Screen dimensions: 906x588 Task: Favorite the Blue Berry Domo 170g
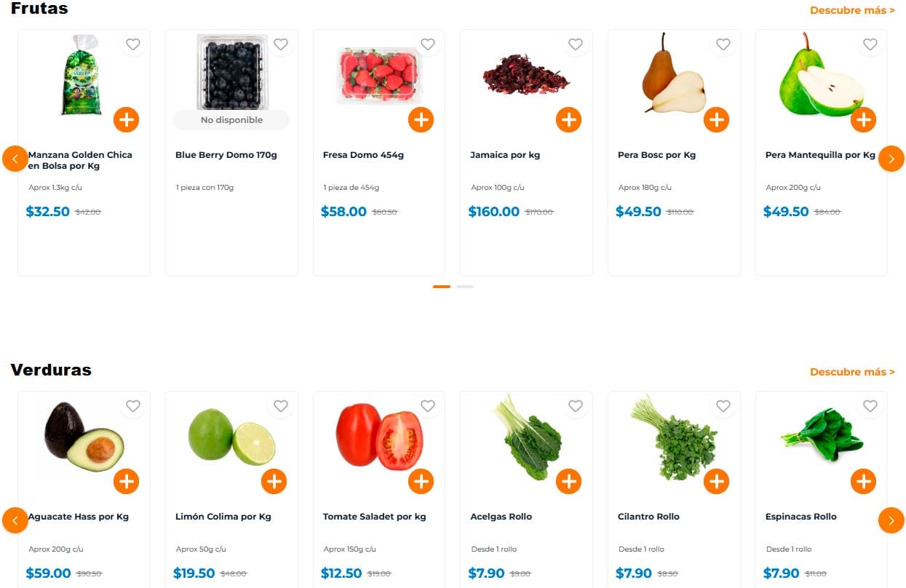click(x=281, y=44)
